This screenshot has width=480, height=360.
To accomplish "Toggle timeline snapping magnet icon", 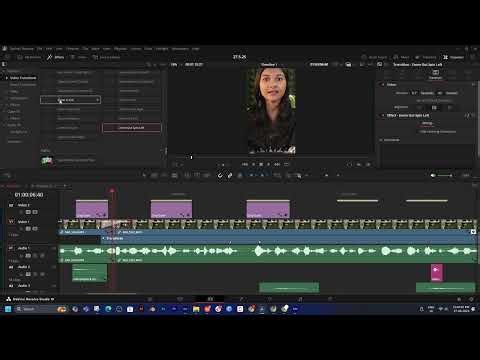I will coord(220,175).
